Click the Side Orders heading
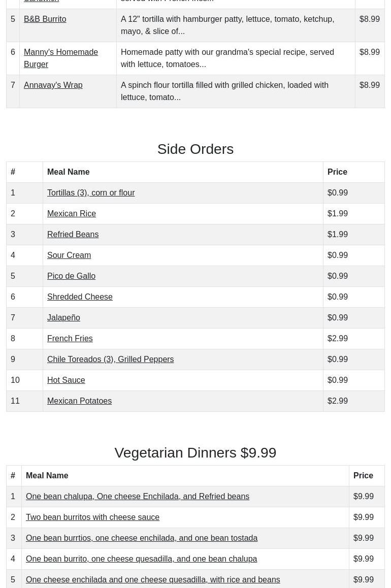 pos(195,149)
